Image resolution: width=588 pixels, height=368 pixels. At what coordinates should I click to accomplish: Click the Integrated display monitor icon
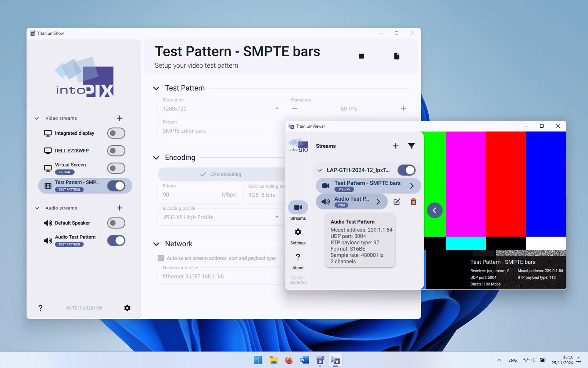click(x=48, y=133)
